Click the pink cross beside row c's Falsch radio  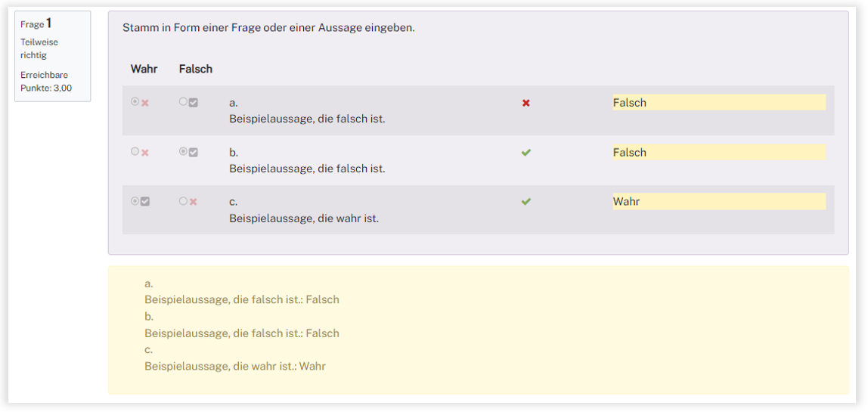(194, 202)
